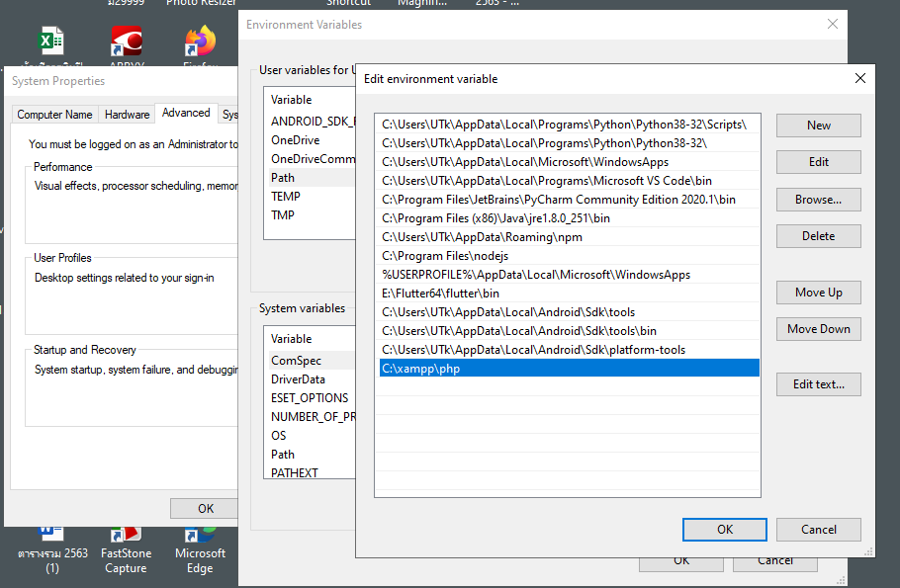Move Up the selected path entry
Viewport: 900px width, 588px height.
tap(818, 293)
